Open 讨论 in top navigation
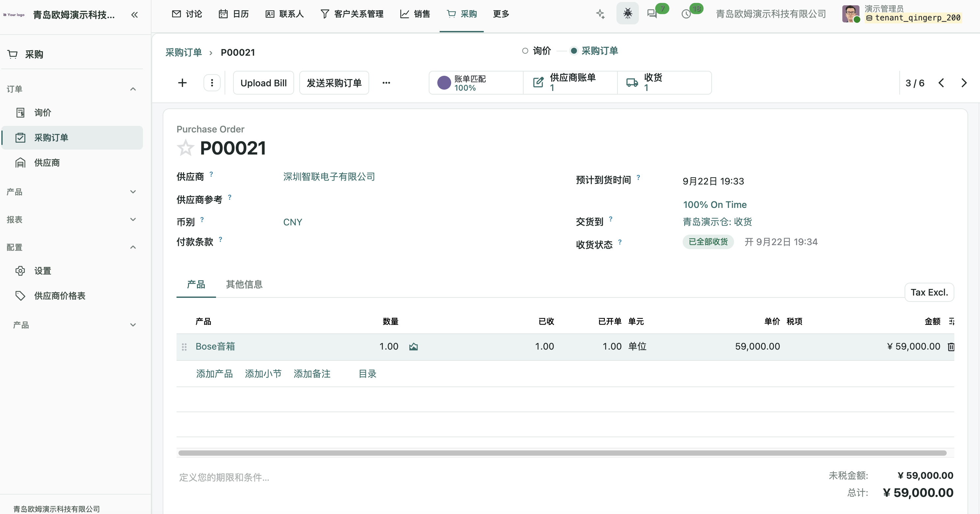Screen dimensions: 980x514 187,14
